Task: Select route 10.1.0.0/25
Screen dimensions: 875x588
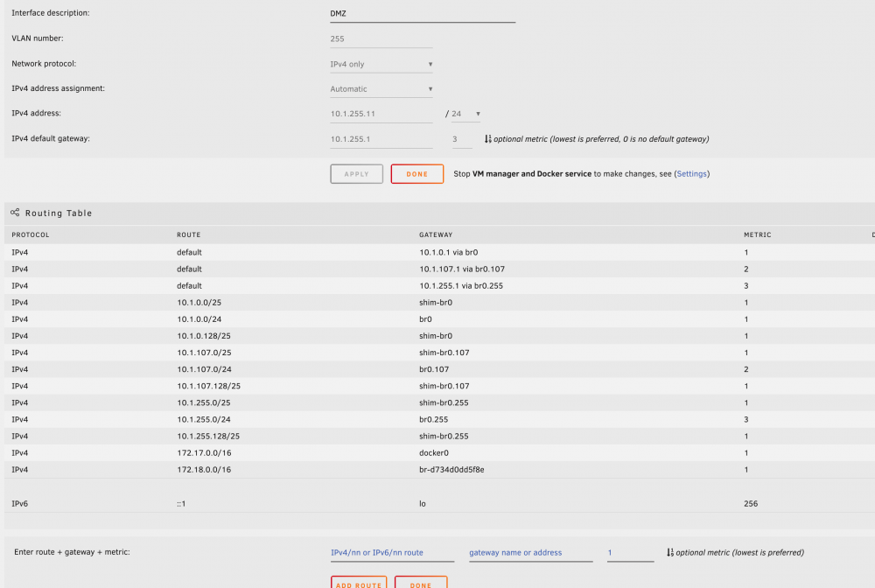Action: (199, 303)
